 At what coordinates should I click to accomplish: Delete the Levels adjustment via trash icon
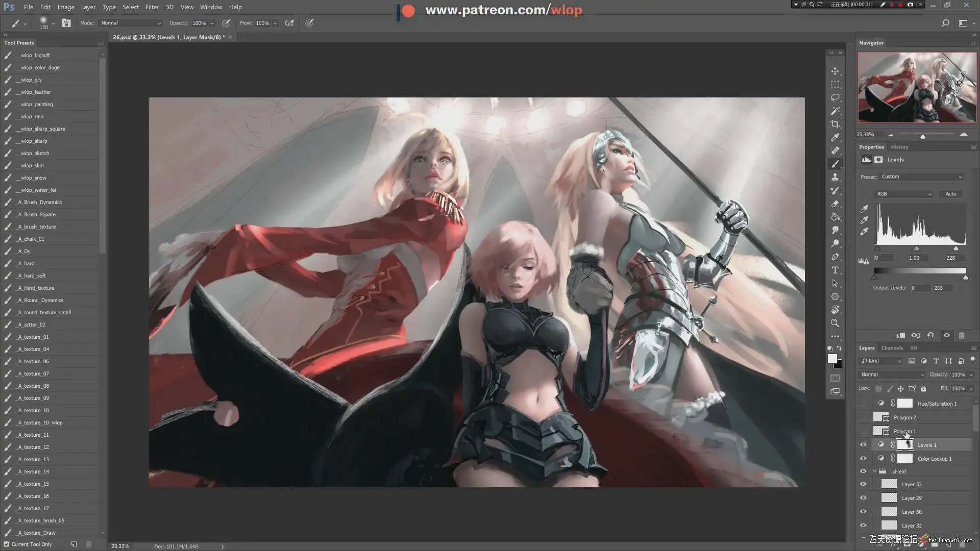click(x=962, y=336)
